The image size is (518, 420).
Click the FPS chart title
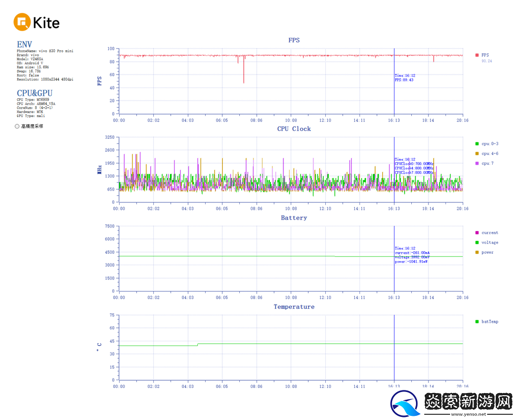click(294, 40)
